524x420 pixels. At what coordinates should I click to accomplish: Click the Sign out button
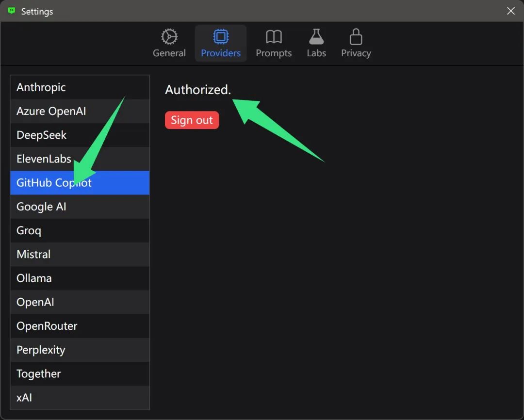[x=192, y=120]
